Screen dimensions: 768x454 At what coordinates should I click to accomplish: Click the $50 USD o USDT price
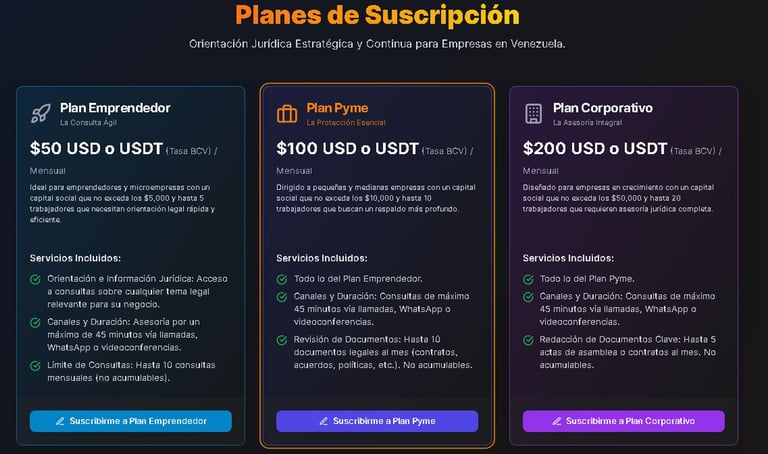96,148
